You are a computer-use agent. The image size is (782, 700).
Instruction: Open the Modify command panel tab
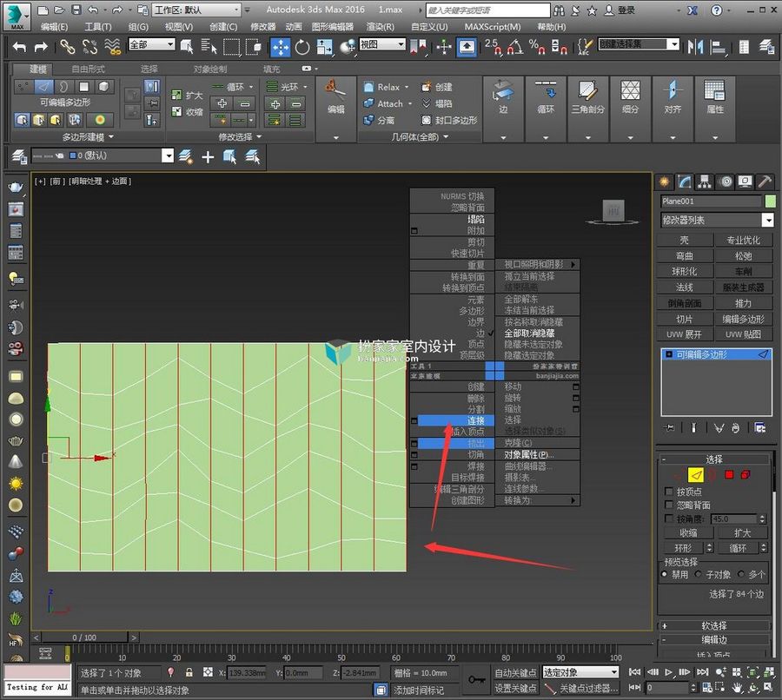tap(685, 182)
